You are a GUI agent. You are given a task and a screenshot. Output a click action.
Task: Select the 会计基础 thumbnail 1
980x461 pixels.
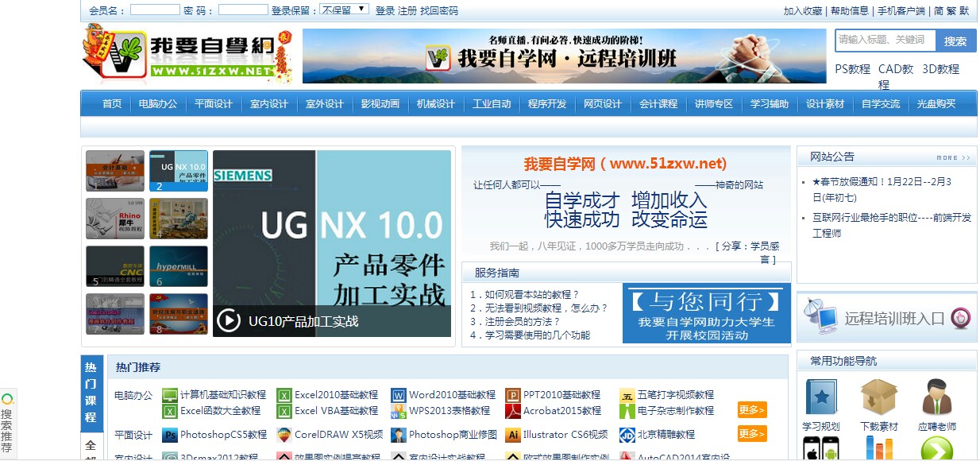[115, 171]
